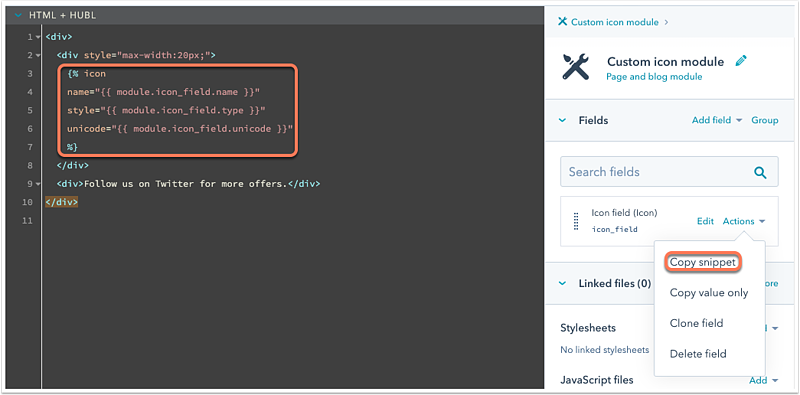This screenshot has height=395, width=800.
Task: Click the magnifier icon in Search fields
Action: click(760, 172)
